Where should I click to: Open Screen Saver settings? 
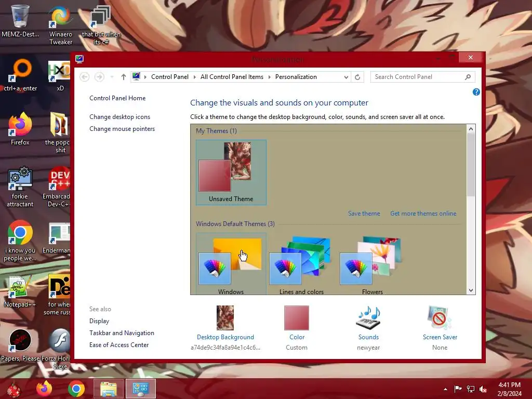[440, 328]
